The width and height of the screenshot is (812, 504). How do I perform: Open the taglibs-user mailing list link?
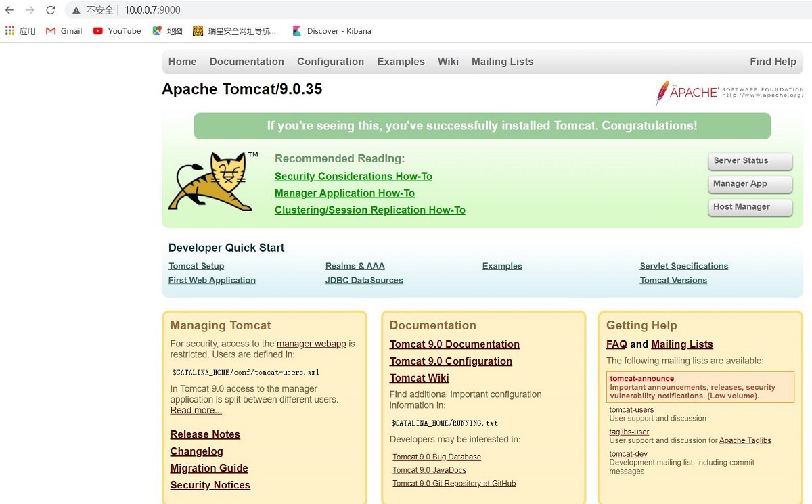point(629,432)
